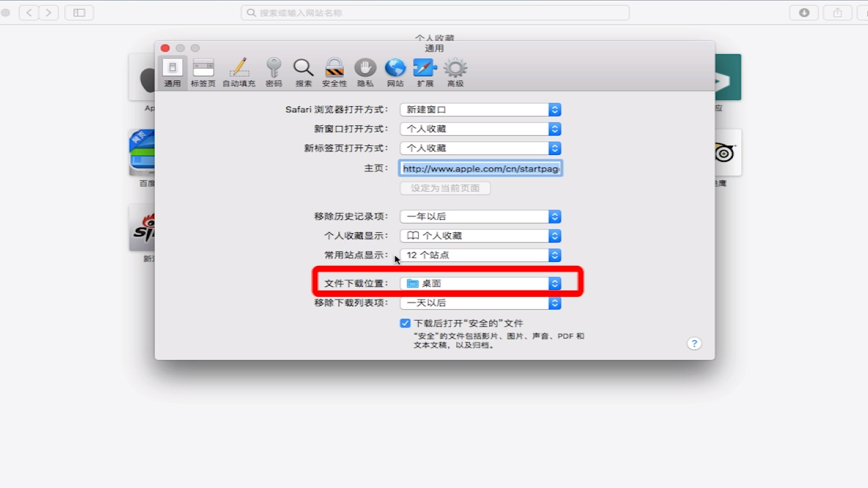Open the Security (安全性) preferences icon

coord(334,73)
